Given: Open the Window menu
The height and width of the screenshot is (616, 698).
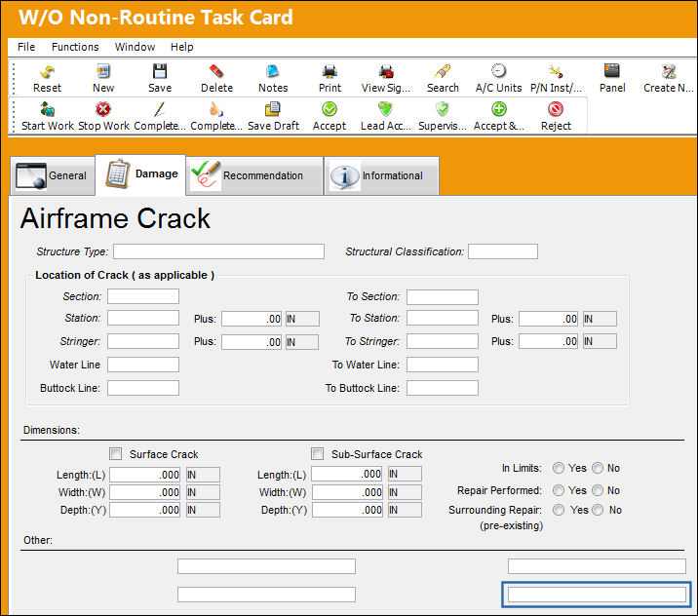Looking at the screenshot, I should pyautogui.click(x=135, y=47).
